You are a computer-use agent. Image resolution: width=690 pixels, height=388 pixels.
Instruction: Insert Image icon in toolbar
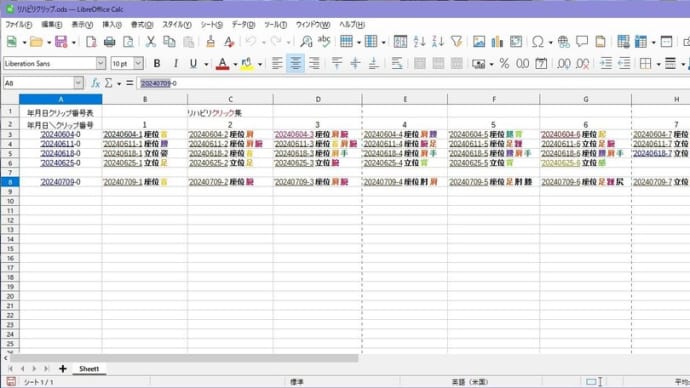(479, 42)
